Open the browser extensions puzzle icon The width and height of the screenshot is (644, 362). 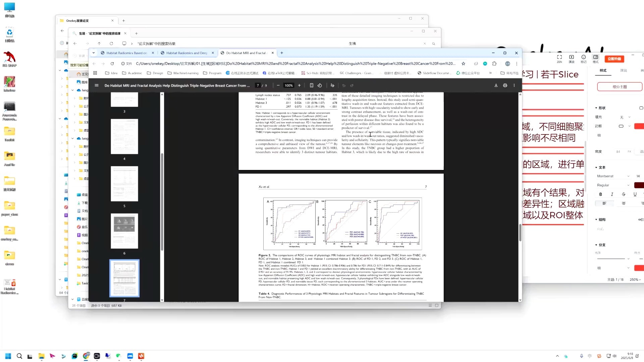tap(494, 64)
